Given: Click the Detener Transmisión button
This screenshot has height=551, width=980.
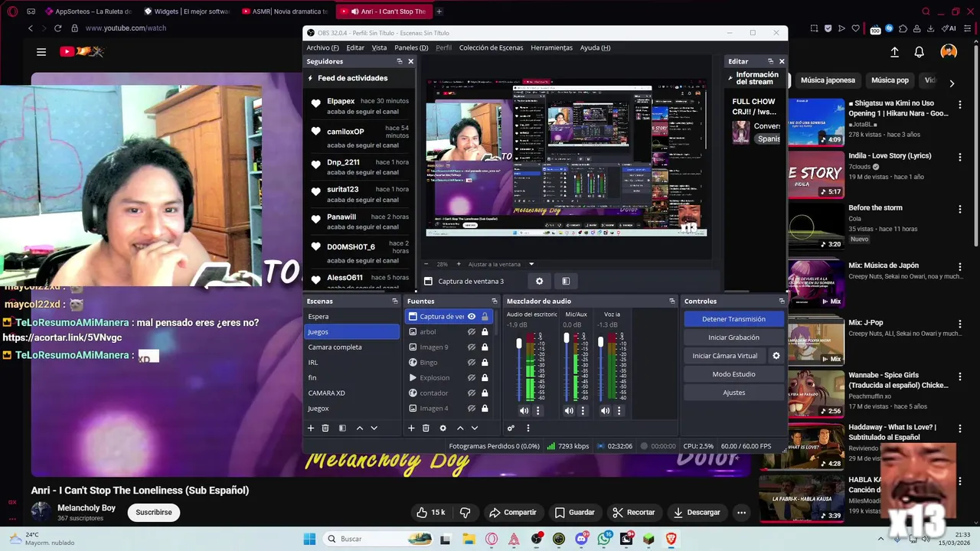Looking at the screenshot, I should click(733, 319).
